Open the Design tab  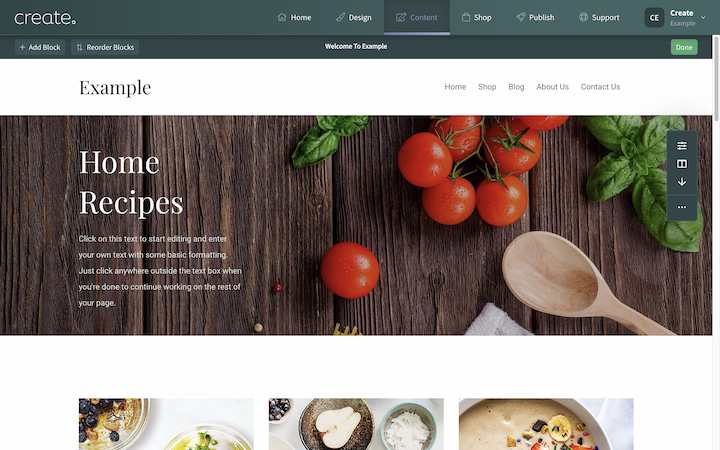coord(354,17)
